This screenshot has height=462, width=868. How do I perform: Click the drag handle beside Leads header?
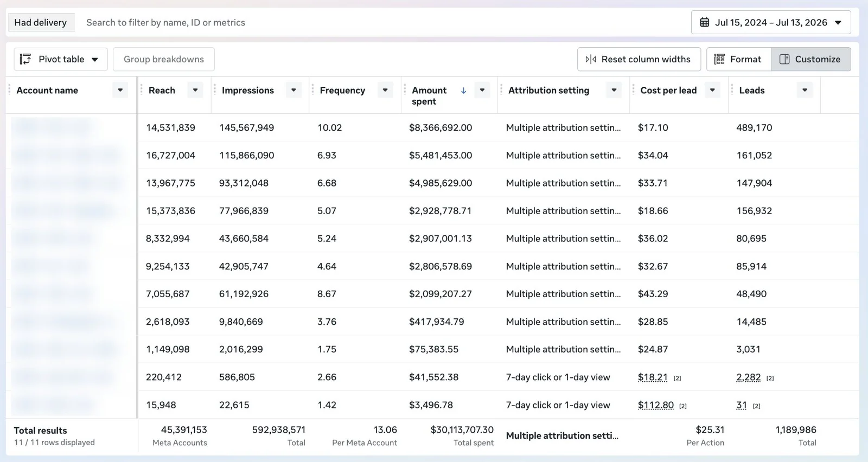(732, 90)
